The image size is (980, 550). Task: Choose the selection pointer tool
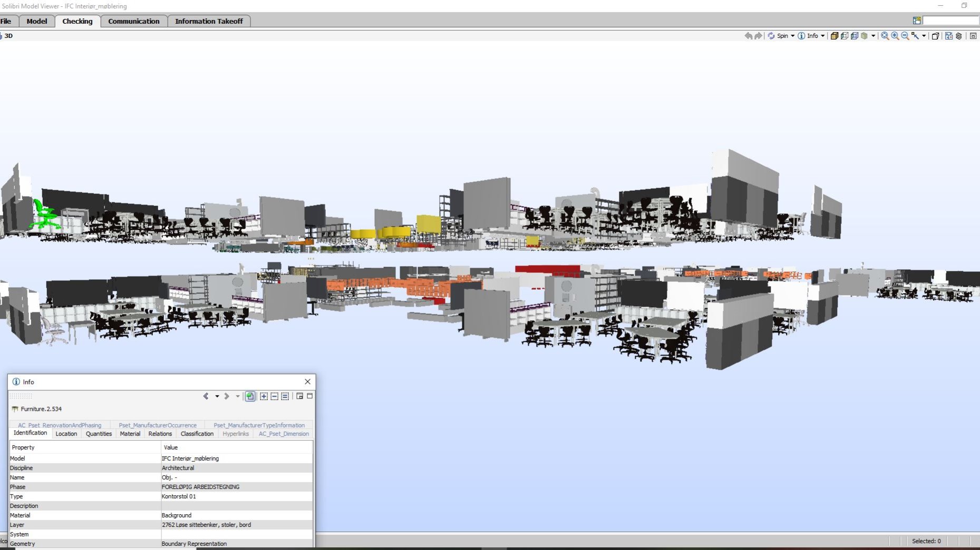point(915,36)
